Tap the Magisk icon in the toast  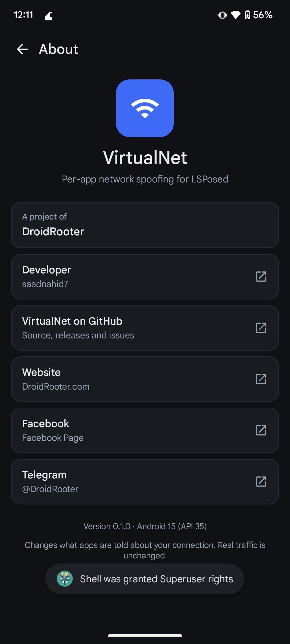(x=65, y=579)
